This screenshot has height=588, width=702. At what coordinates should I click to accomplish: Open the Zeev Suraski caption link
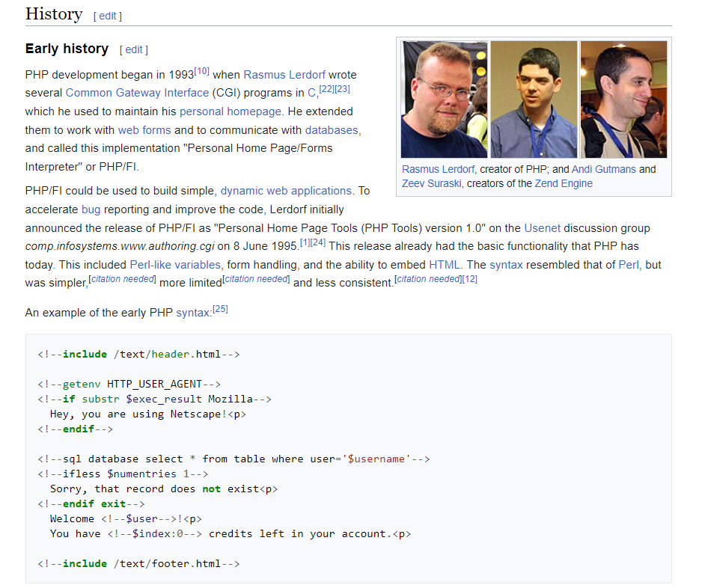coord(431,184)
